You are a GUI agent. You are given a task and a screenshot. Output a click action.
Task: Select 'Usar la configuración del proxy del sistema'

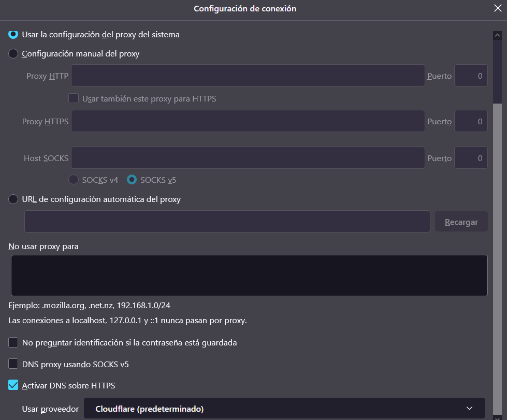coord(13,34)
